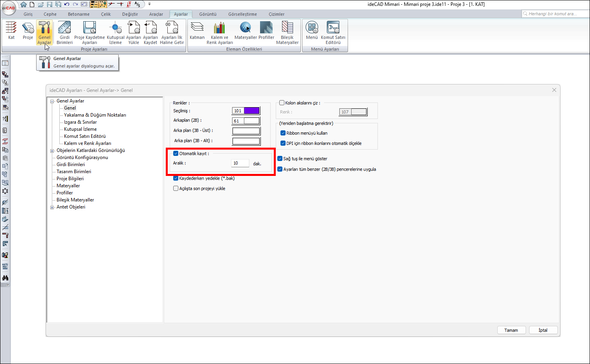Expand Objelerin Katlardaki Görünürlüğü tree node
This screenshot has height=364, width=590.
click(x=52, y=151)
